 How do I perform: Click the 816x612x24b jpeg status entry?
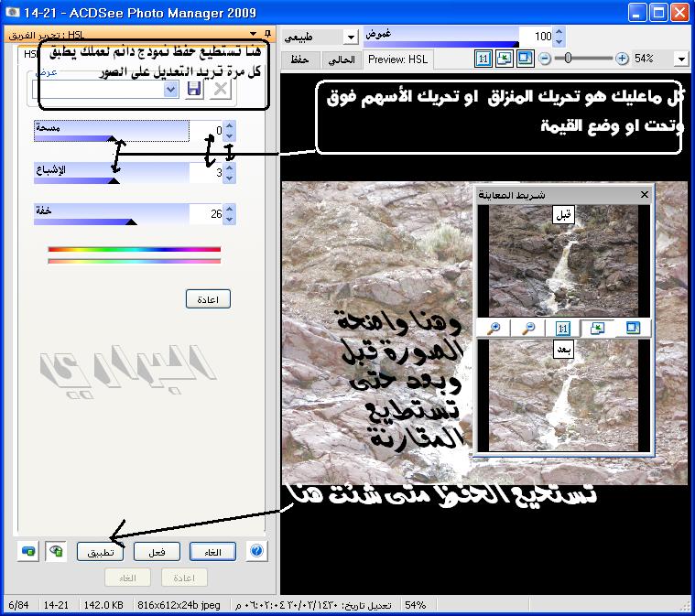[179, 605]
